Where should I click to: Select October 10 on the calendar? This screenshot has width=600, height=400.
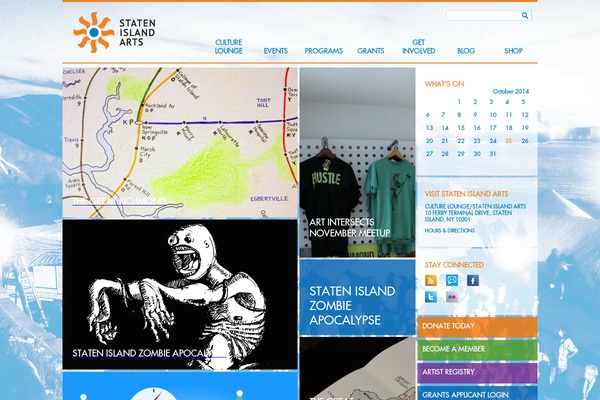coord(493,115)
